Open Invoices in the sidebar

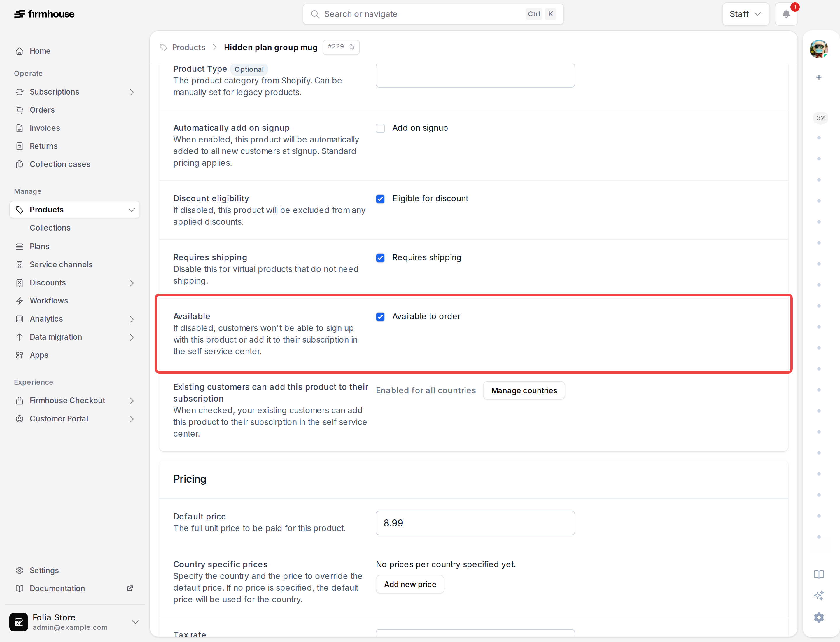click(x=74, y=128)
